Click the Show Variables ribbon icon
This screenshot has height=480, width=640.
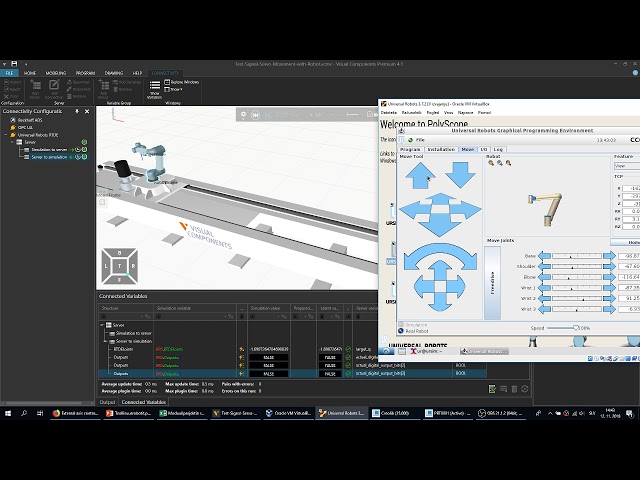pyautogui.click(x=155, y=87)
